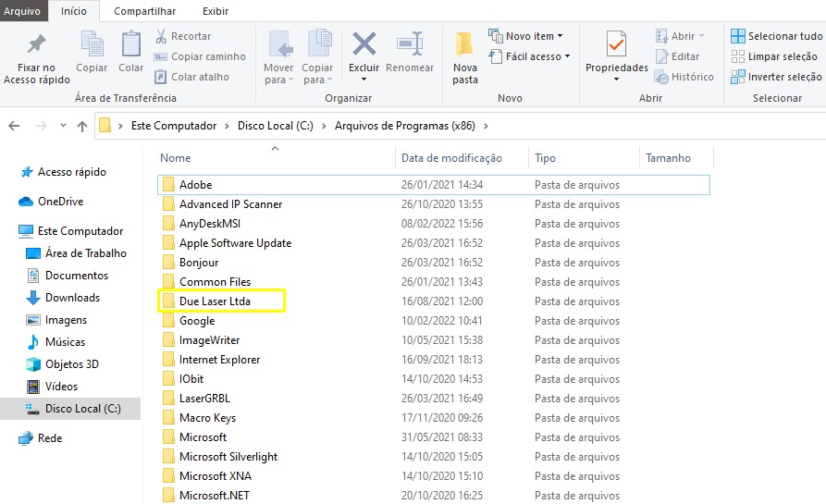Viewport: 826px width, 504px height.
Task: Click Selecionar tudo
Action: (x=776, y=36)
